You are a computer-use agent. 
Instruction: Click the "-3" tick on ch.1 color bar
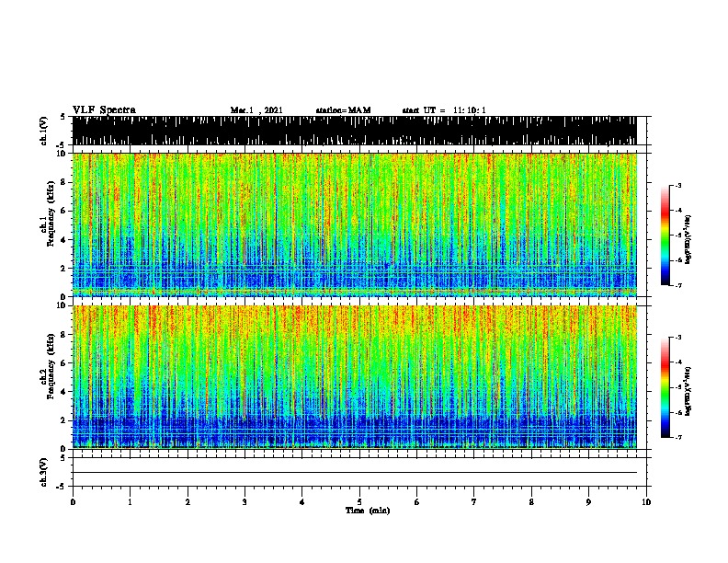[x=678, y=185]
